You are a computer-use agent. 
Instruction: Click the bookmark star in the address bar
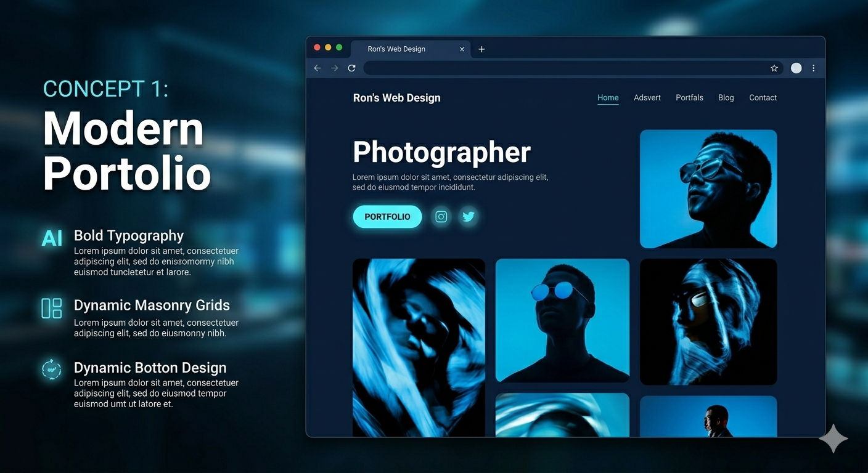coord(774,68)
